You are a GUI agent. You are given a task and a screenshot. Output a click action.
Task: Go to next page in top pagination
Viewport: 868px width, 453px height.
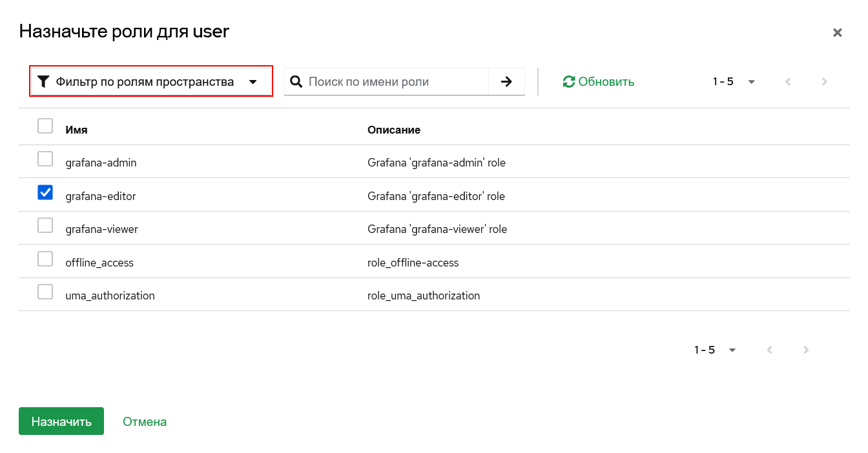pos(825,82)
